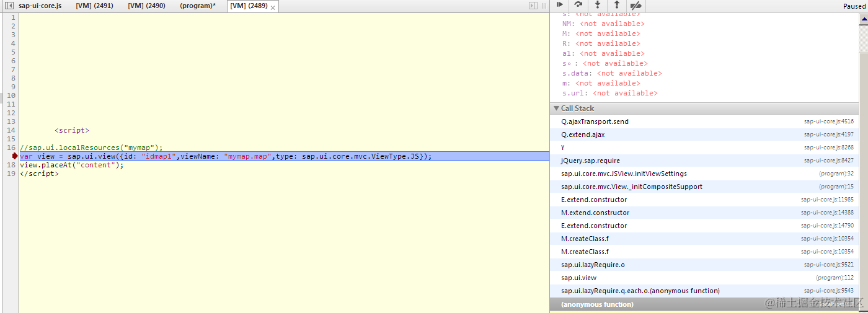Screen dimensions: 868x313
Task: Deactivate all breakpoints
Action: pyautogui.click(x=635, y=5)
